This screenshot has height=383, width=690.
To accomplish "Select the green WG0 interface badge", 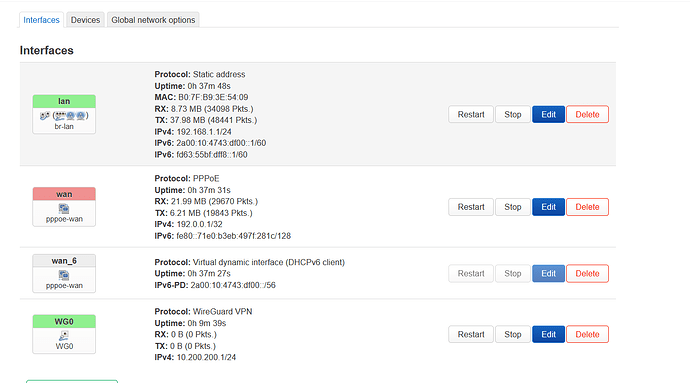I will [64, 321].
